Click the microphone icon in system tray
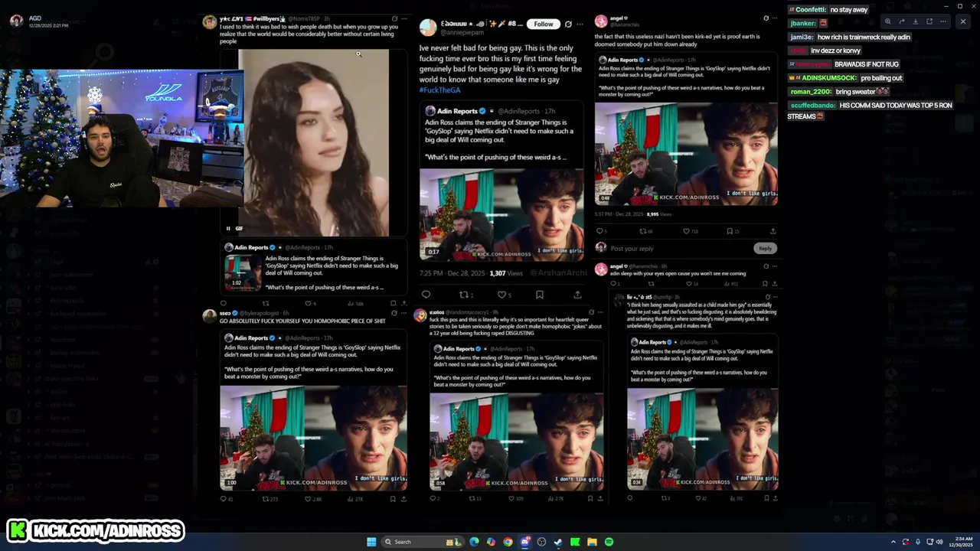 coord(918,542)
